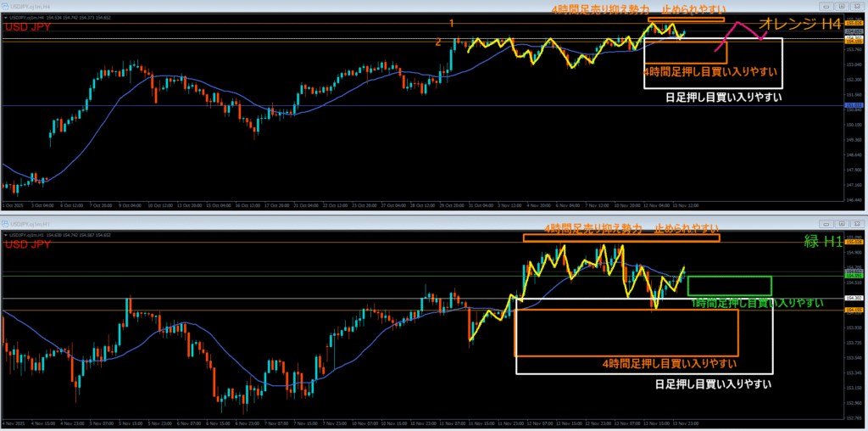Select 4時間足押し目買い入りやすい text in H4 chart
The image size is (868, 431).
710,71
